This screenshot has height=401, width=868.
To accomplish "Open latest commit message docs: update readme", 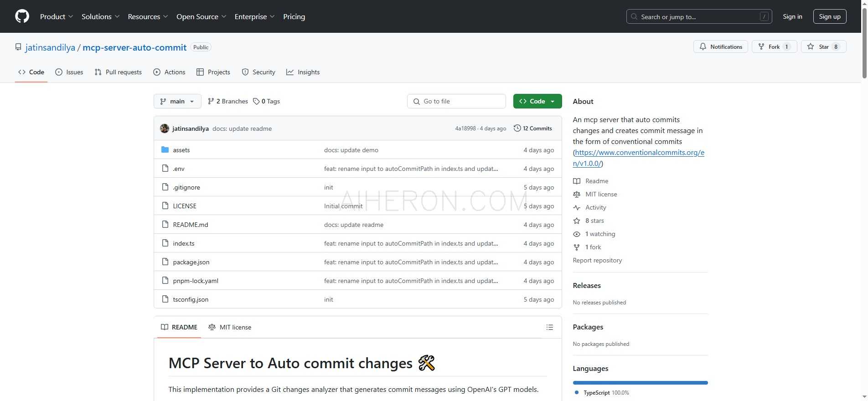I will pyautogui.click(x=242, y=129).
